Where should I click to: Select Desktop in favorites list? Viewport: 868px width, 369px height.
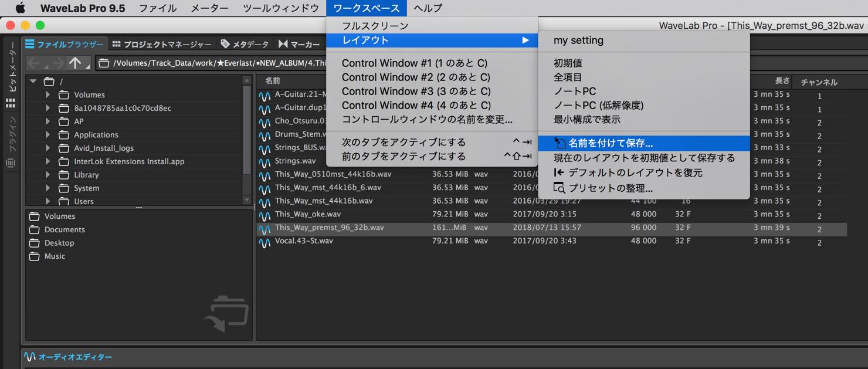coord(59,243)
